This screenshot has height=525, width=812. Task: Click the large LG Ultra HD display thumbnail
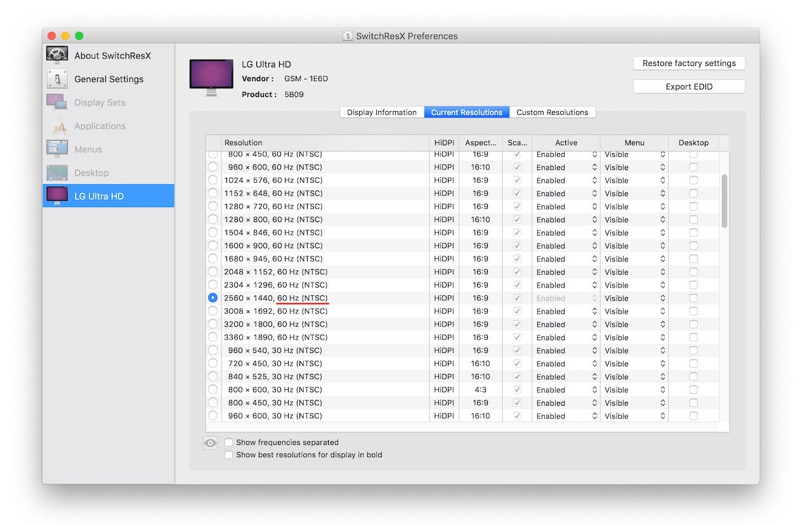[211, 77]
